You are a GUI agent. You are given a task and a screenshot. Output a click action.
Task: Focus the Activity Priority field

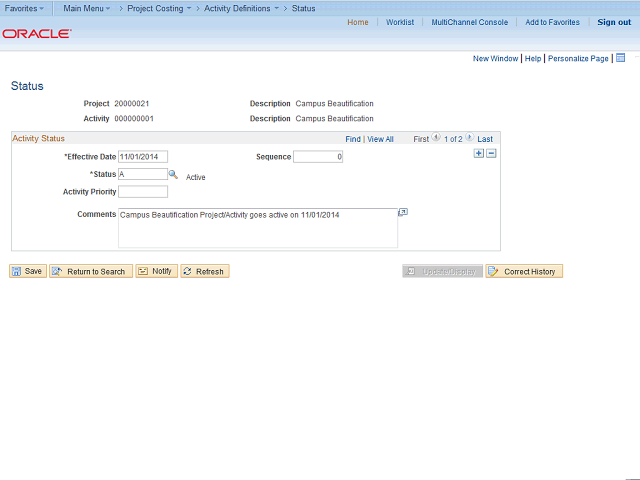tap(143, 192)
